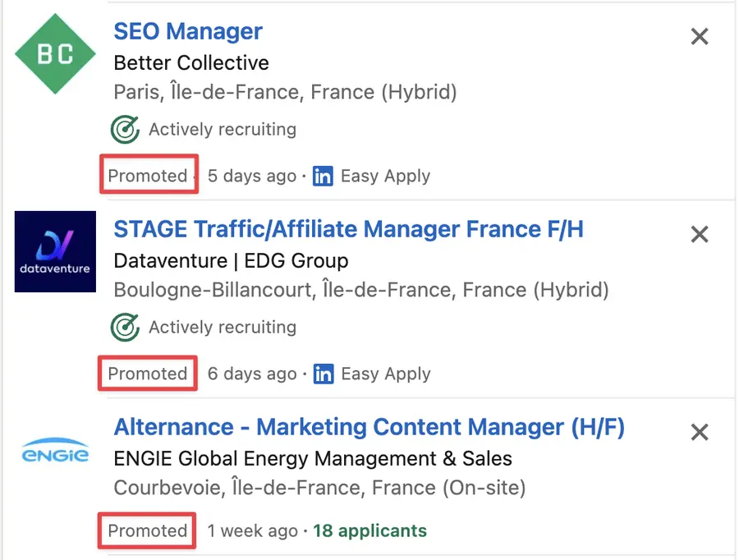The height and width of the screenshot is (560, 739).
Task: Dismiss the SEO Manager job listing
Action: click(x=699, y=36)
